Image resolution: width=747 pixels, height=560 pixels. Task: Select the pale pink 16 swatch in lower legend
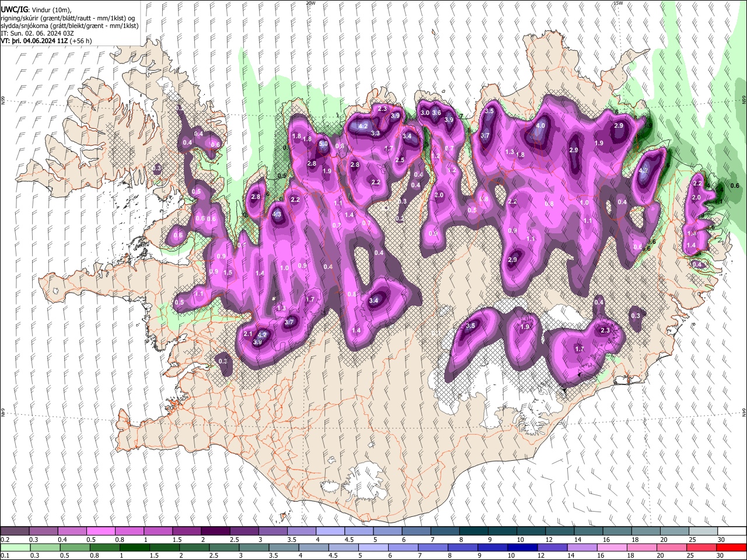click(612, 547)
